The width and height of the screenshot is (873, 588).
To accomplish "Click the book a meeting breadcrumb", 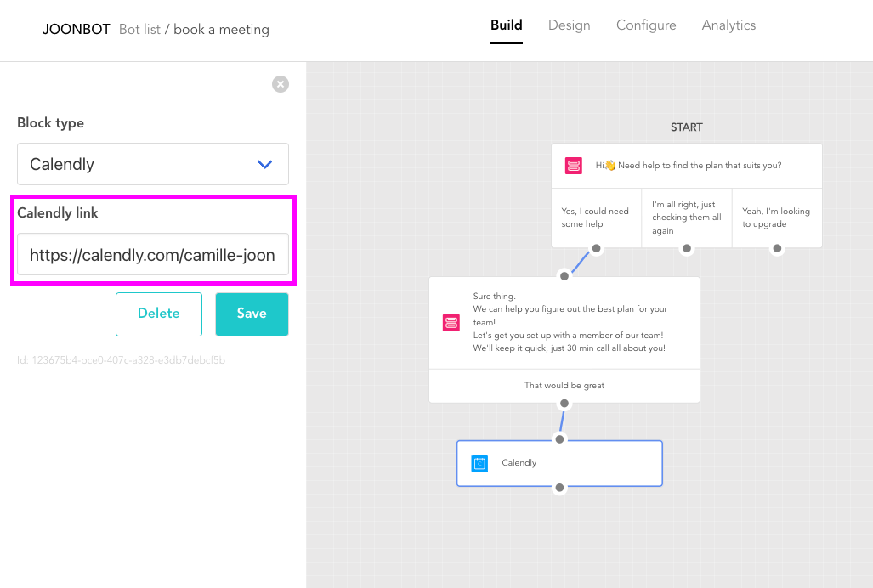I will point(221,30).
